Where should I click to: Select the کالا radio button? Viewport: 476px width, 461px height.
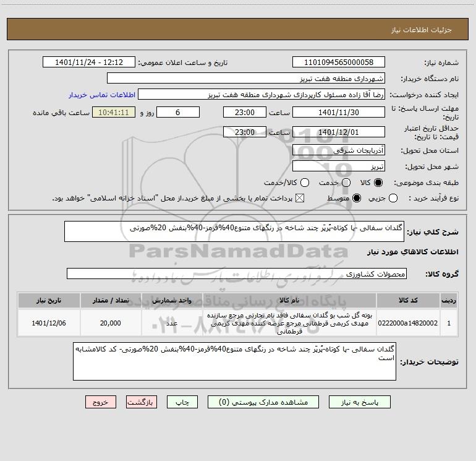[378, 183]
